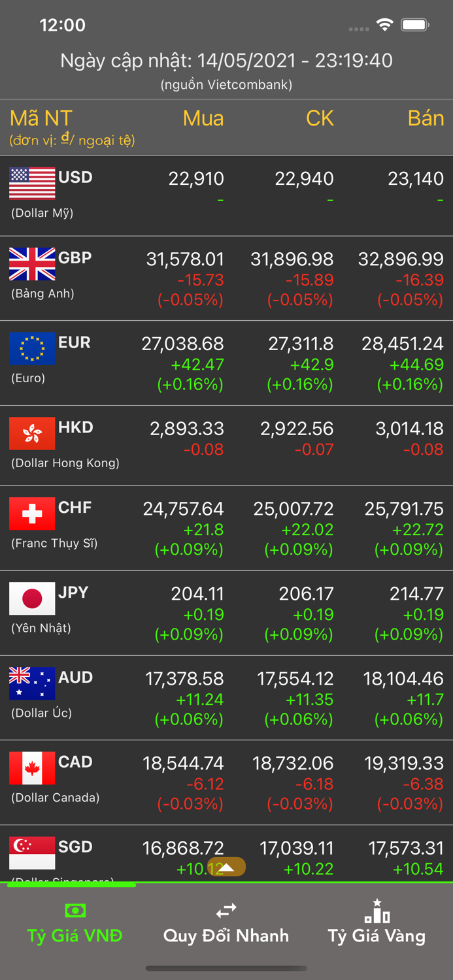This screenshot has width=453, height=980.
Task: Expand the panel with the up-arrow handle
Action: [226, 867]
